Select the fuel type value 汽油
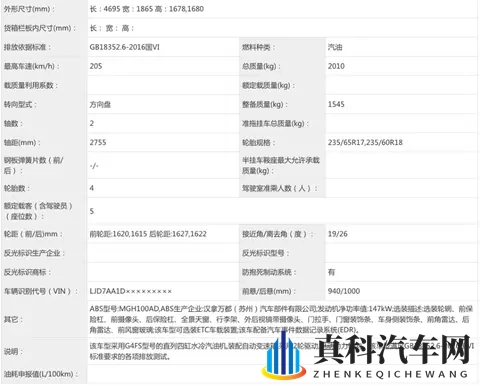Screen dimensions: 480x385 (x=335, y=47)
